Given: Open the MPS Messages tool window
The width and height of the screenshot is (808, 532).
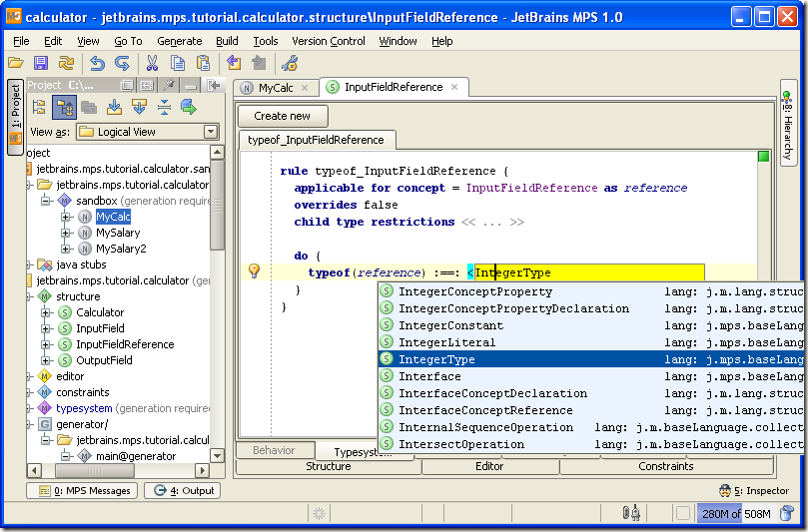Looking at the screenshot, I should pos(82,491).
